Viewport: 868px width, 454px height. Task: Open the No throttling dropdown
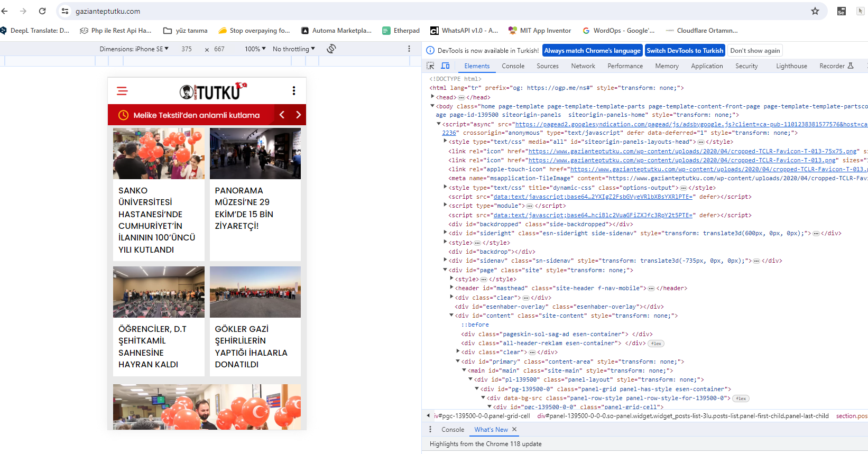point(294,49)
